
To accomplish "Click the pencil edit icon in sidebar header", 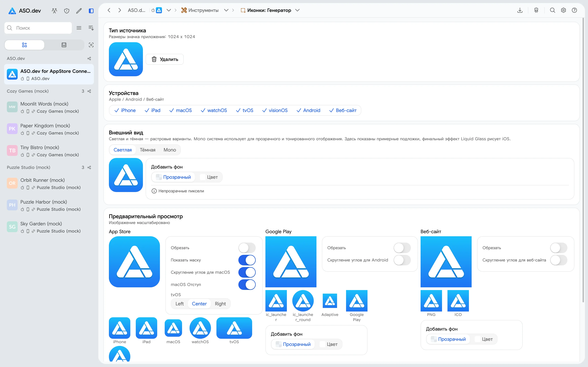I will pyautogui.click(x=79, y=11).
